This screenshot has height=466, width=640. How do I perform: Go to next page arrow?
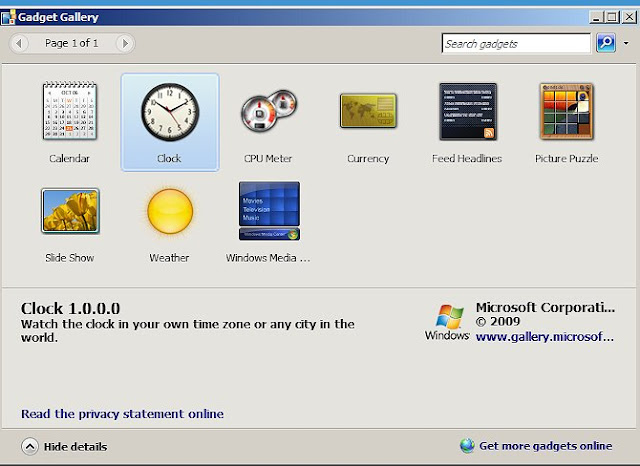point(125,43)
